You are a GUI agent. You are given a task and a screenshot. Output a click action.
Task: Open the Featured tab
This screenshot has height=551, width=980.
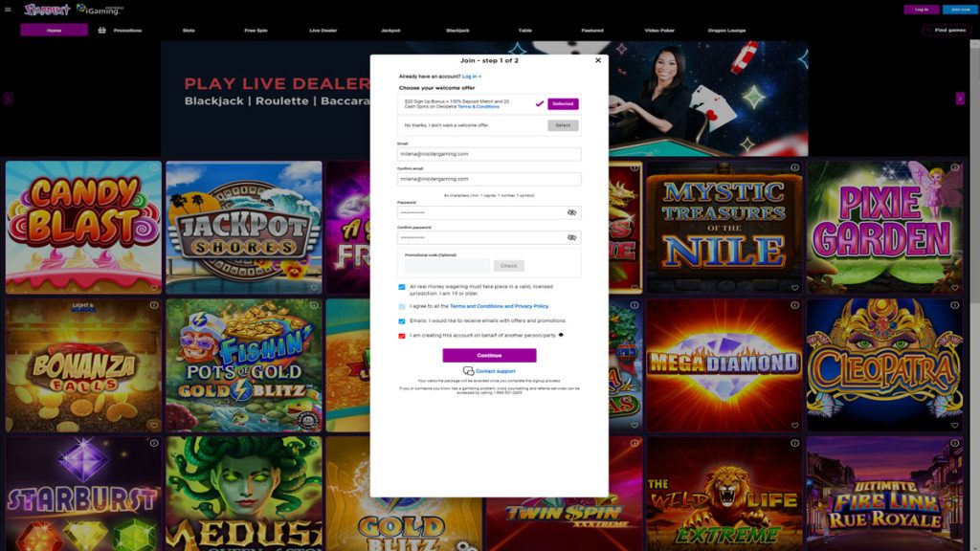(591, 30)
